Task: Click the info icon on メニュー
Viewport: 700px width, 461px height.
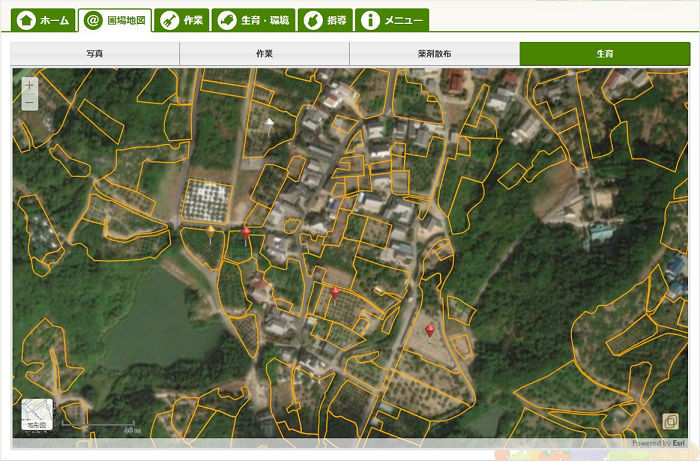Action: pyautogui.click(x=370, y=21)
